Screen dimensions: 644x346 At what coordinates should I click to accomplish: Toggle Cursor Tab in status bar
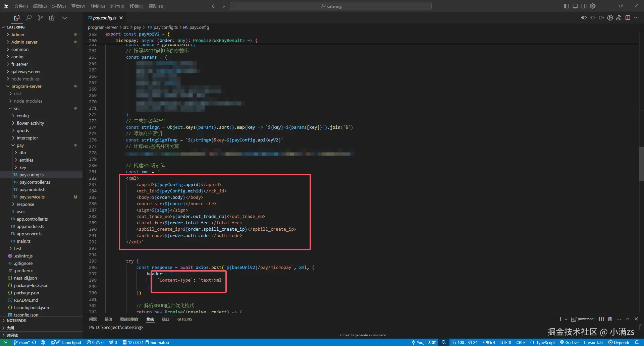pos(593,342)
